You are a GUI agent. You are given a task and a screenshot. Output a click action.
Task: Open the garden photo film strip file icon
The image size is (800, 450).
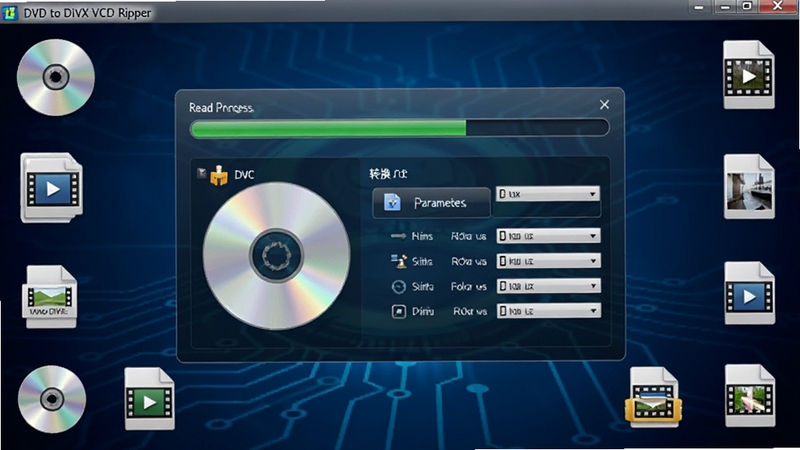click(x=750, y=395)
